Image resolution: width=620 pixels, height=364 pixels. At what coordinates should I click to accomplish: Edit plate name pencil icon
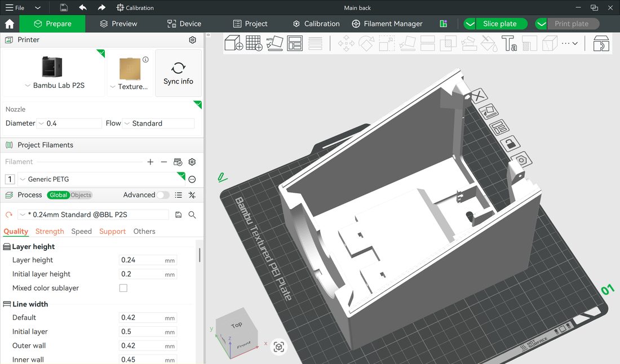(222, 177)
